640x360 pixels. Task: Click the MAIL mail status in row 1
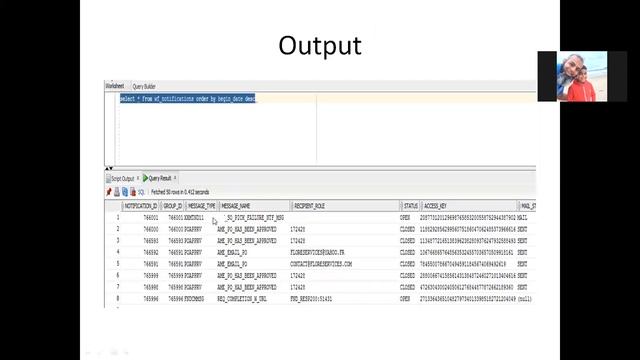(x=522, y=218)
